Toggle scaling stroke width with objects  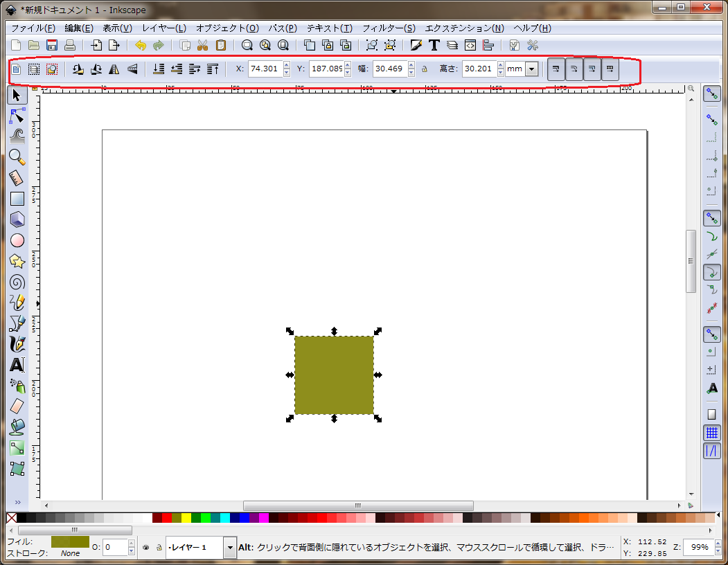click(556, 69)
